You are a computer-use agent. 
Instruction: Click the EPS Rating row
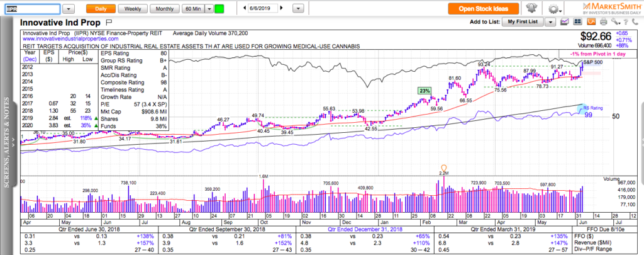[133, 53]
